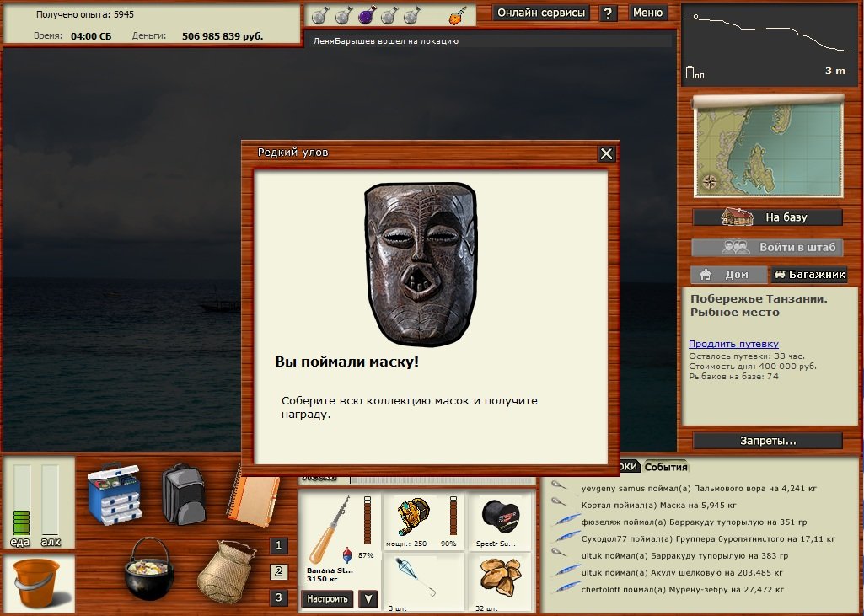The image size is (864, 616).
Task: Click the reel wear bar at 90%
Action: pos(453,515)
